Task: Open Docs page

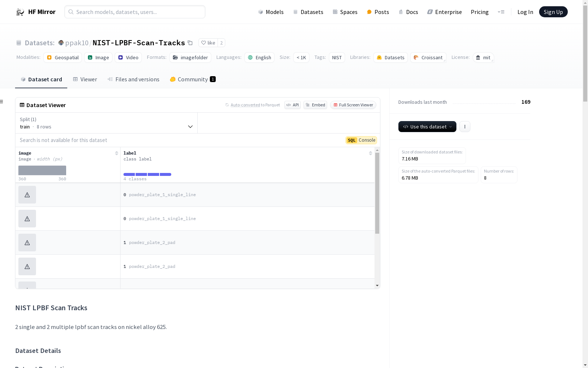Action: [x=408, y=12]
